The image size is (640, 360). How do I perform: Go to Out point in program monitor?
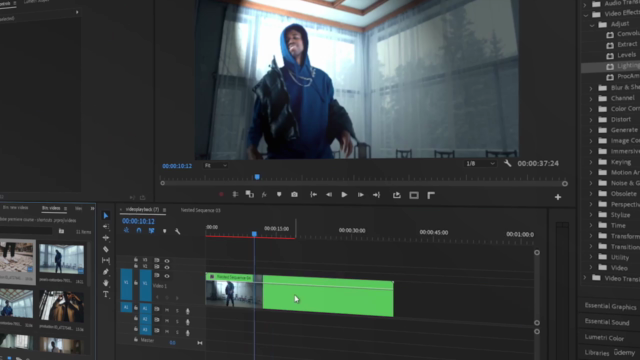376,195
